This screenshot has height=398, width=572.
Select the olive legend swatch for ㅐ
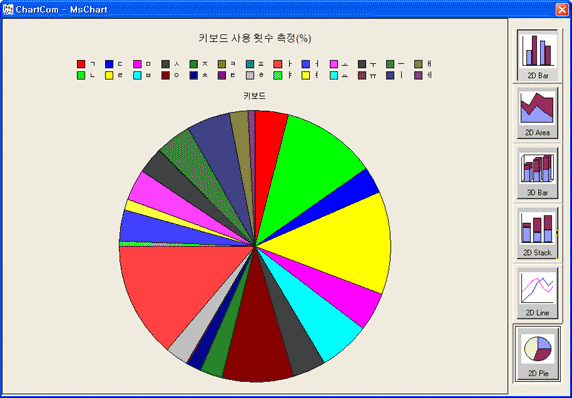point(418,64)
